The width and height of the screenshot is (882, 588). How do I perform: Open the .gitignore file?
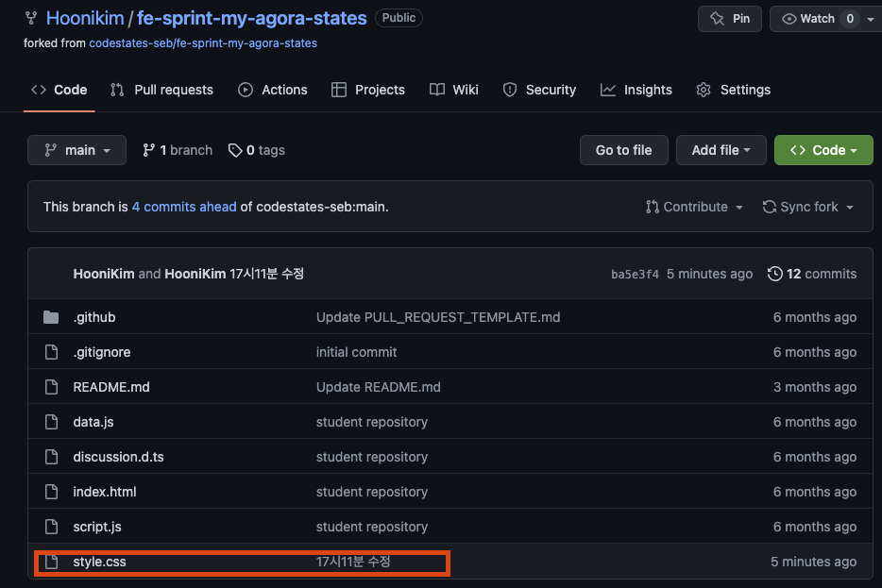click(102, 352)
